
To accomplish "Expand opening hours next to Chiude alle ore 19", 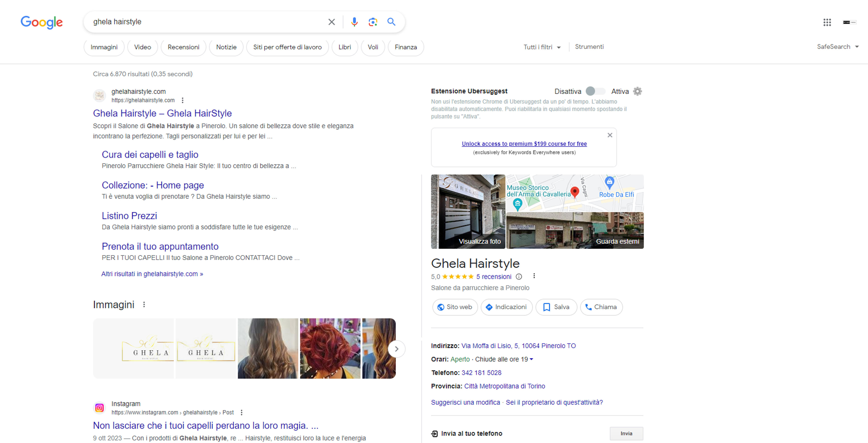I will point(531,359).
